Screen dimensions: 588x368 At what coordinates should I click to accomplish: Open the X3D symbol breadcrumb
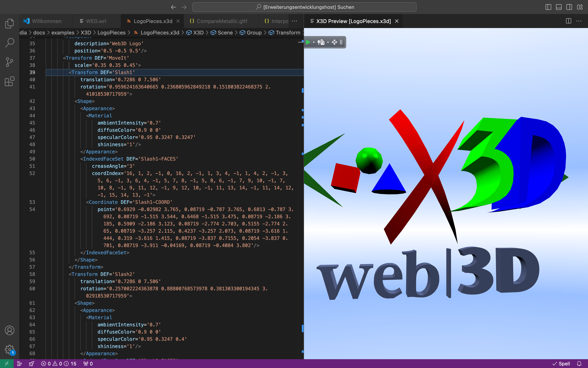click(x=195, y=33)
